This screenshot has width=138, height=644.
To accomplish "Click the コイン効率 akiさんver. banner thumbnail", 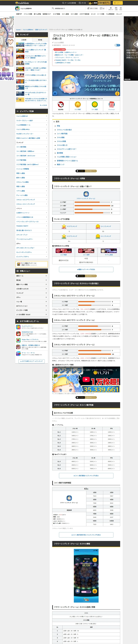I will click(x=86, y=251).
